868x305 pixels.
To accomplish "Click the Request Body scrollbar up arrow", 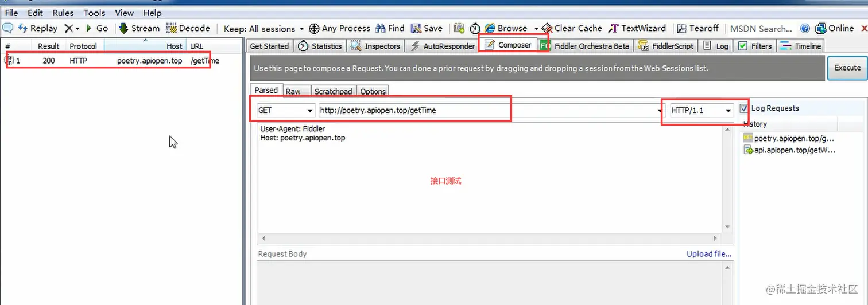I will [728, 267].
